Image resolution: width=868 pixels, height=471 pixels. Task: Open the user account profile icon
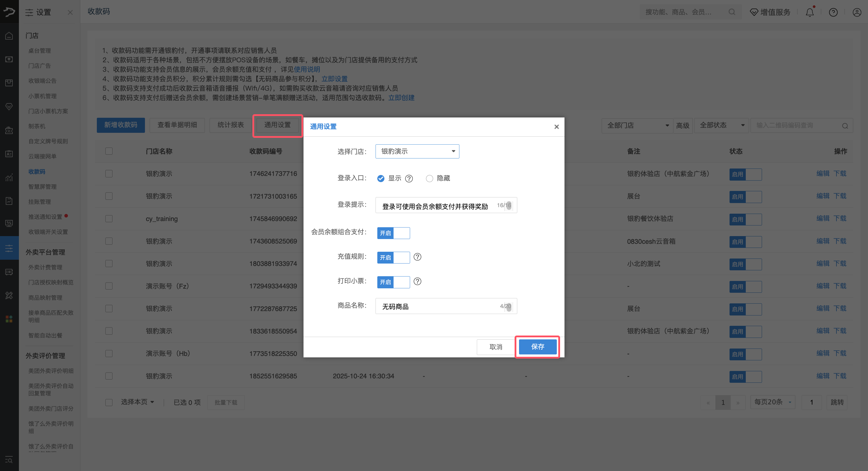(x=856, y=12)
